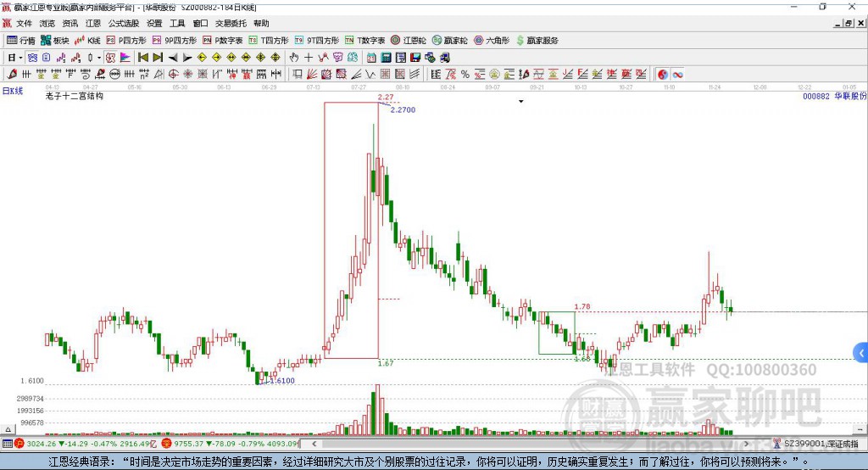868x470 pixels.
Task: Select the crosshair cursor tool
Action: (309, 58)
